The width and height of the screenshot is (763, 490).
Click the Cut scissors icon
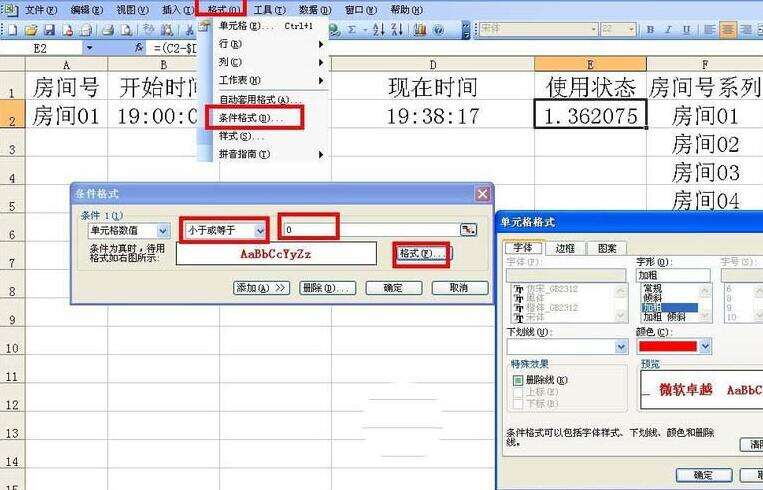pyautogui.click(x=189, y=30)
